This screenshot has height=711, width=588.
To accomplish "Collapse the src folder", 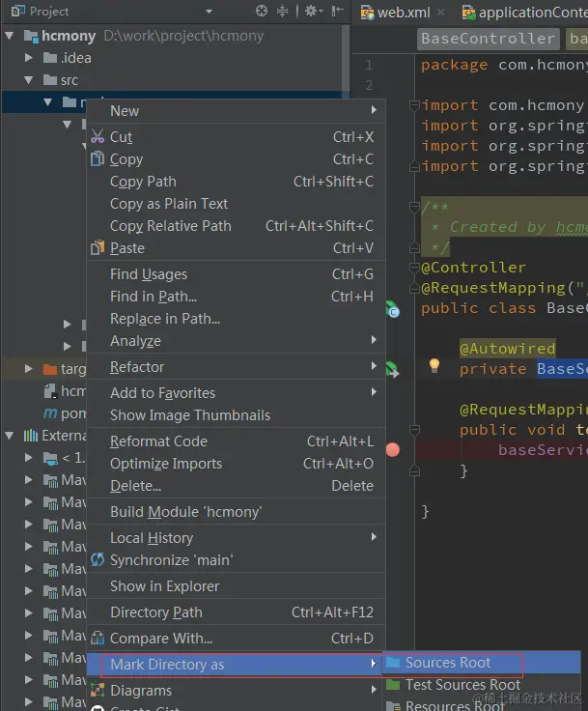I will tap(29, 80).
